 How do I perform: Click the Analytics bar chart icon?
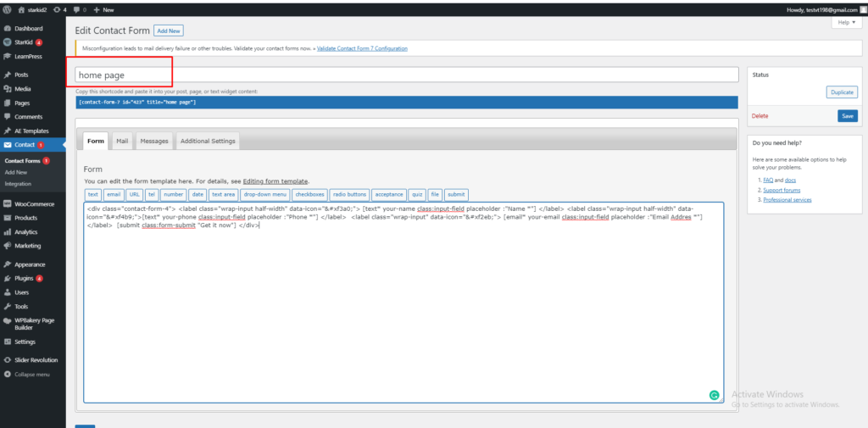click(8, 232)
